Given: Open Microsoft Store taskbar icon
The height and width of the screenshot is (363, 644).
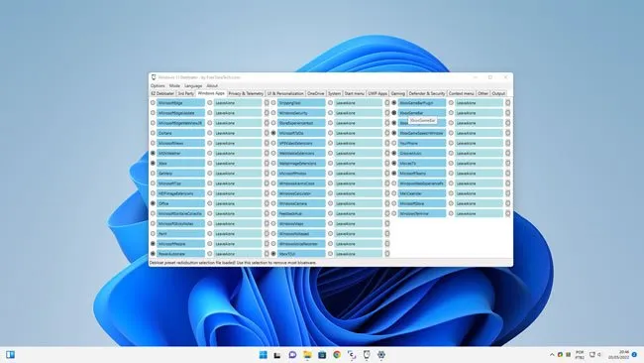Looking at the screenshot, I should 322,355.
